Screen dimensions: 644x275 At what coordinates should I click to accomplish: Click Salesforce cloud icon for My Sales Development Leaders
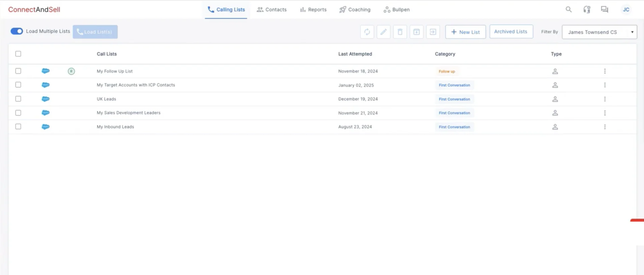pyautogui.click(x=46, y=112)
